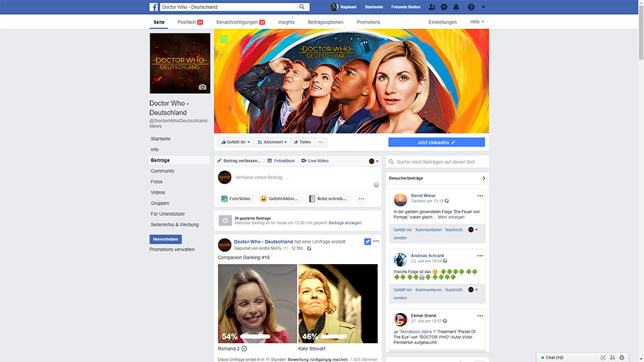Click the camera icon on profile picture
Image resolution: width=644 pixels, height=362 pixels.
click(x=203, y=87)
